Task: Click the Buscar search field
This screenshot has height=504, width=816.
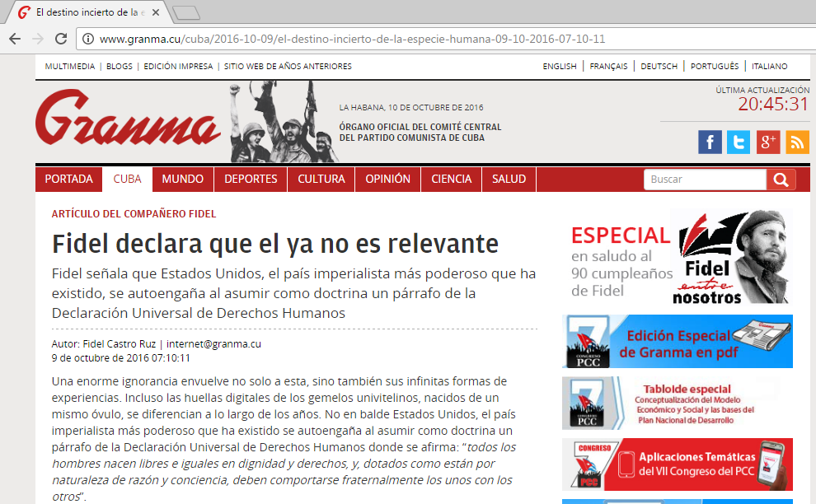Action: 705,180
